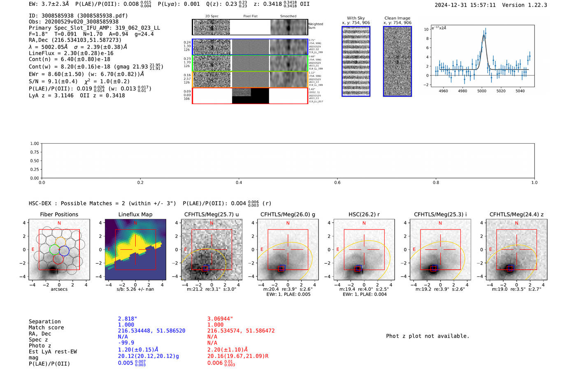576x392 pixels.
Task: Click the 'Smoothed' column header
Action: pos(288,16)
